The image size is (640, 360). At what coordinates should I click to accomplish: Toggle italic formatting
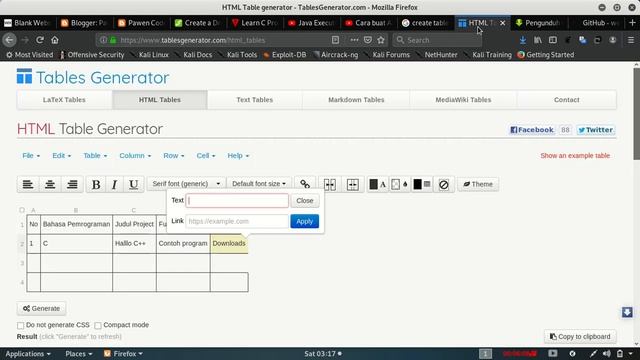coord(114,184)
